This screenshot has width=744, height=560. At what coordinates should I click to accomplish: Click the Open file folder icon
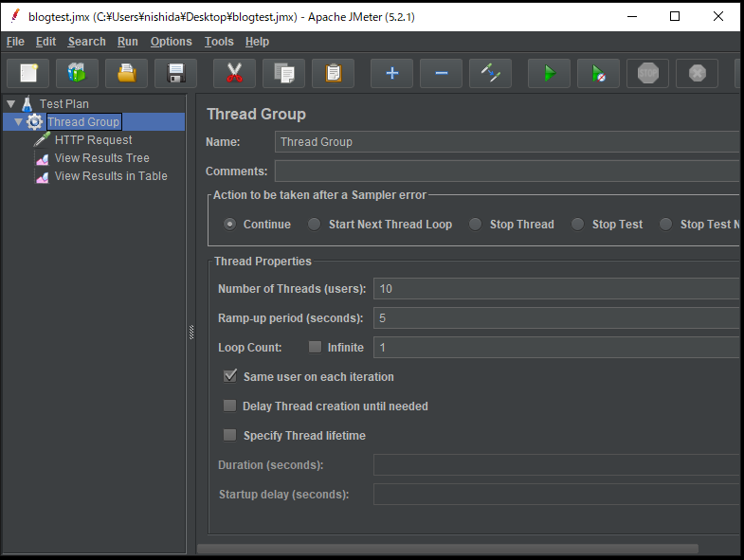coord(126,74)
